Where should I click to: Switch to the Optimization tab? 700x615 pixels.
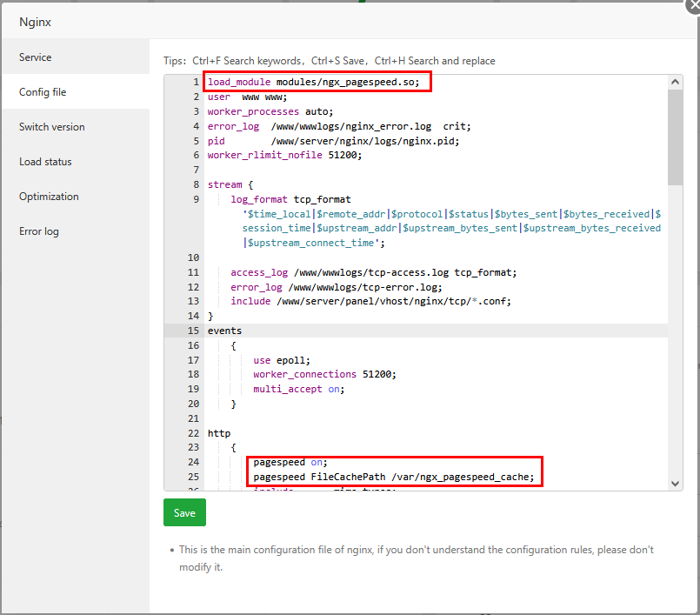pyautogui.click(x=49, y=197)
